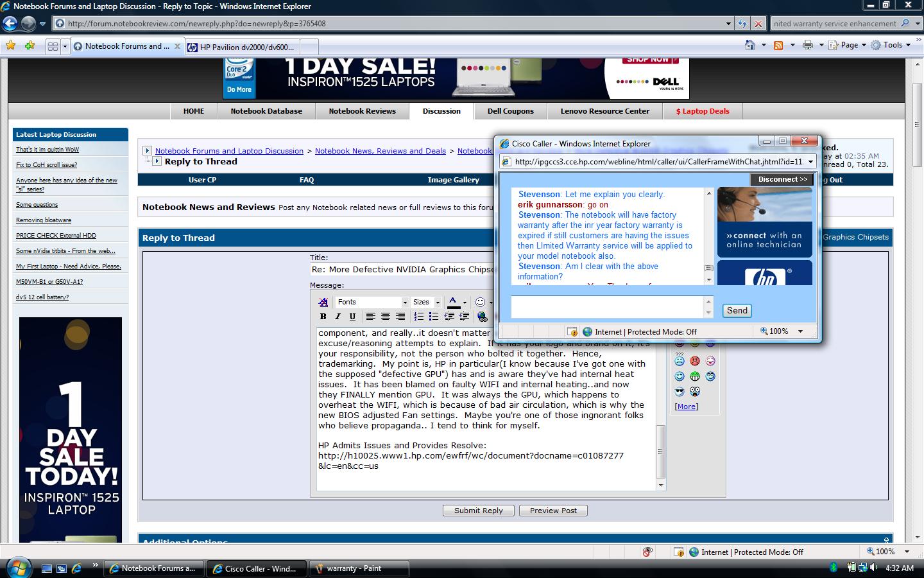
Task: Insert the sunglasses cool smiley
Action: 680,391
